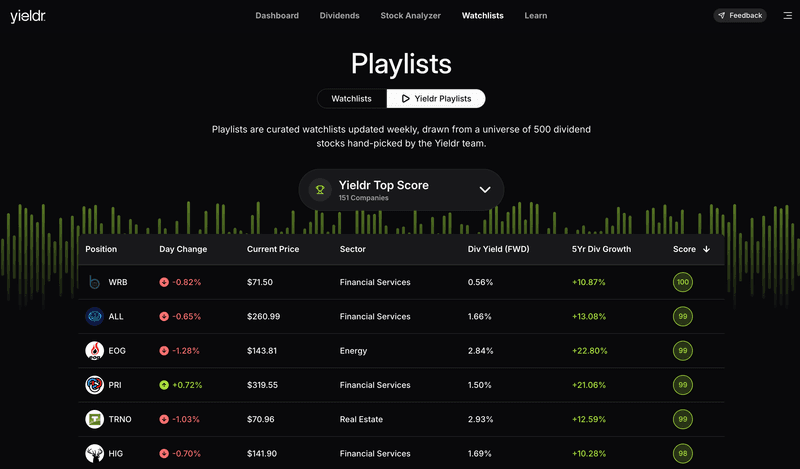The image size is (800, 469).
Task: Click the $141.90 price cell
Action: click(x=262, y=453)
